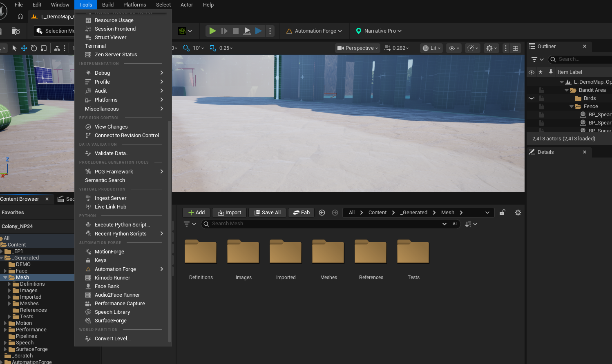This screenshot has width=612, height=364.
Task: Open Content Browser settings gear
Action: (x=518, y=212)
